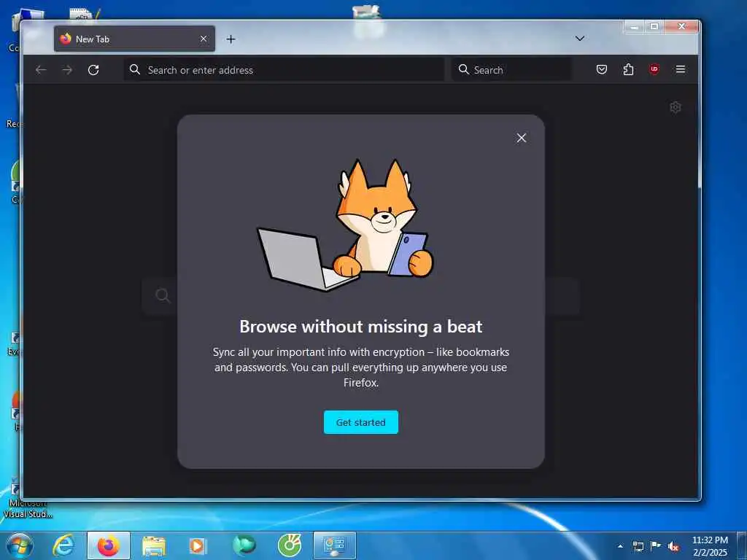
Task: Open the green circular app on taskbar
Action: [x=289, y=545]
